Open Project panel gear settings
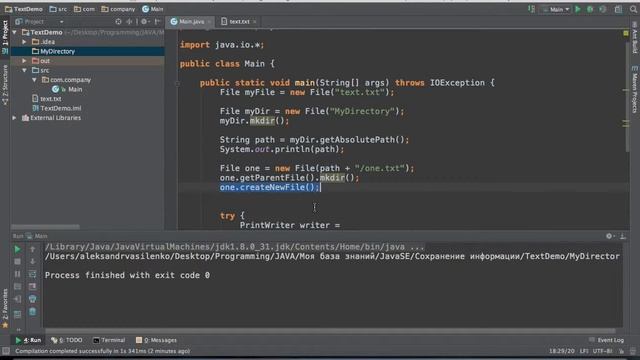640x360 pixels. 145,22
